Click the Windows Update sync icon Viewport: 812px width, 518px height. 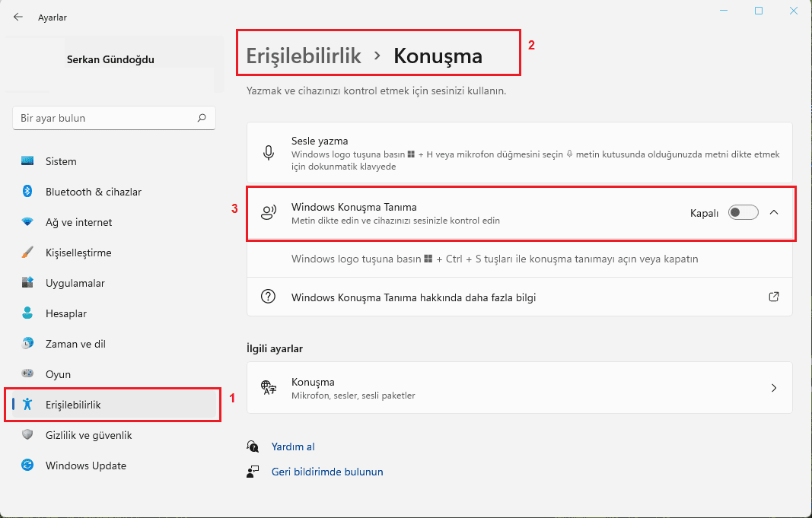[27, 466]
